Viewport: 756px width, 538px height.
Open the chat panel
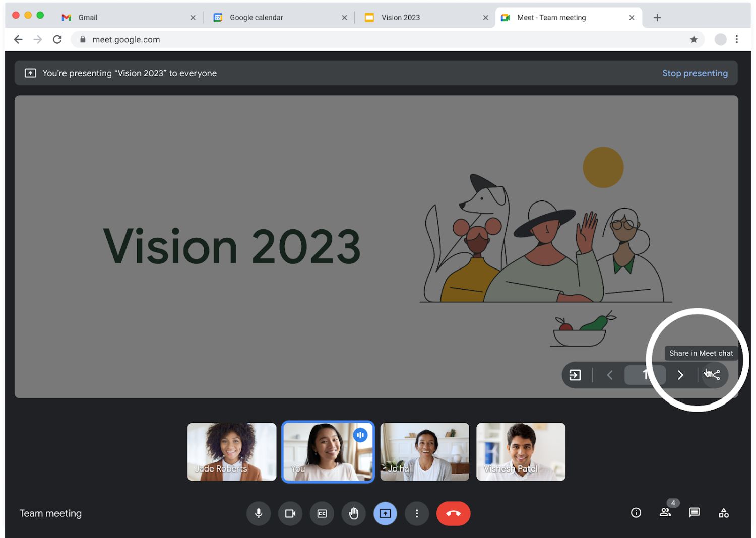695,513
